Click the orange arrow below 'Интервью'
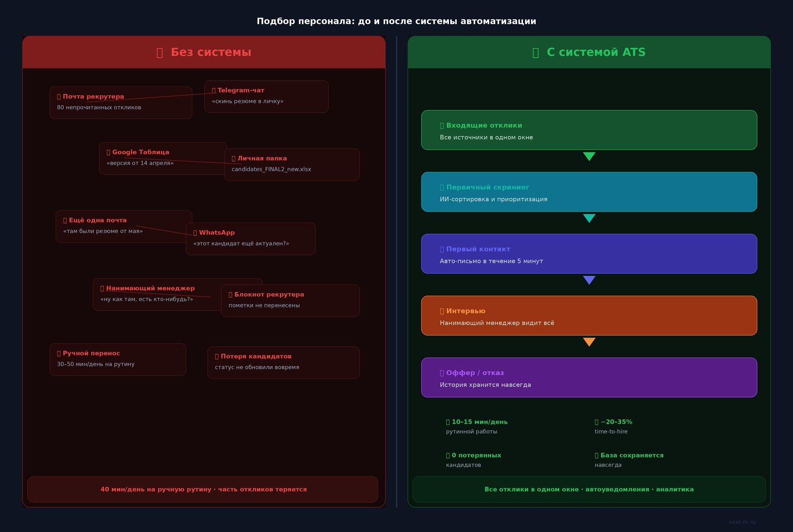Screen dimensions: 793x532 (x=589, y=342)
